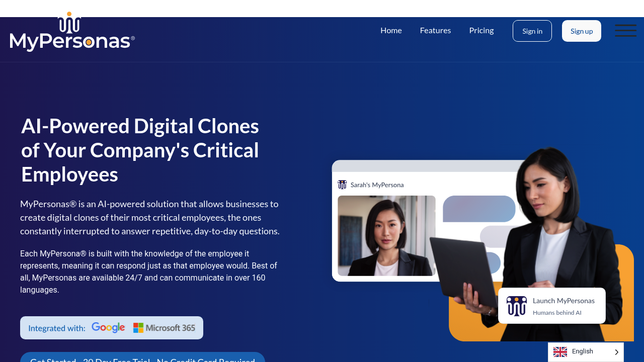Click Get Started 30-Day Free Trial button
This screenshot has height=362, width=644.
[x=142, y=357]
